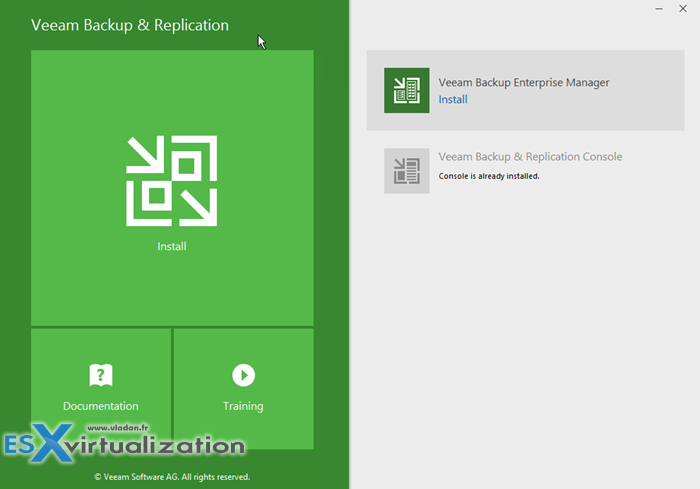
Task: Select the Training tile label
Action: coord(243,406)
